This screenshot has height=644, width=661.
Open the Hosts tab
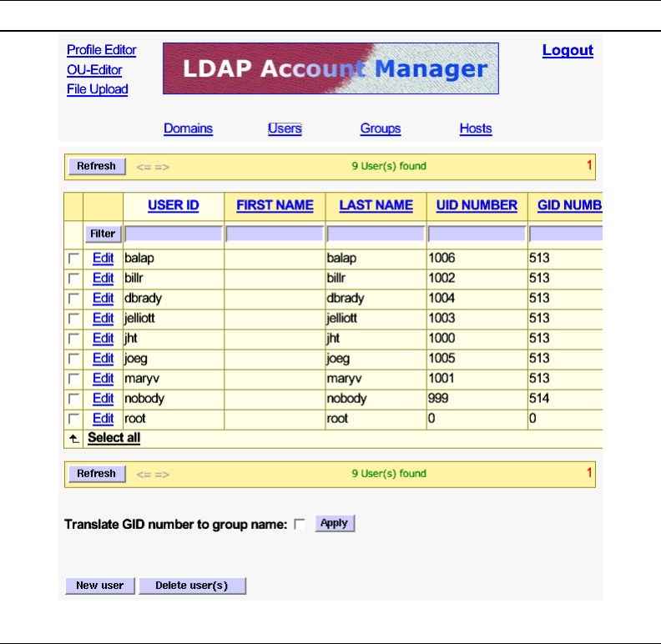(x=476, y=128)
